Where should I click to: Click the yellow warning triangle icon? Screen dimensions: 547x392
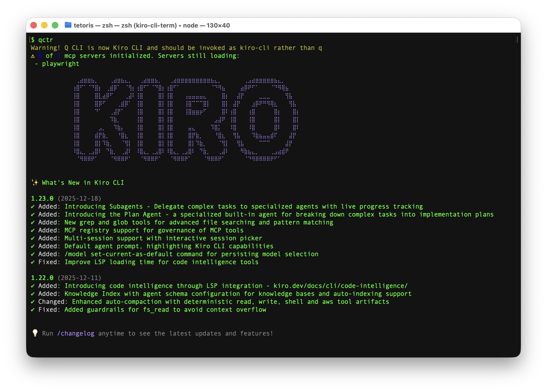click(33, 56)
